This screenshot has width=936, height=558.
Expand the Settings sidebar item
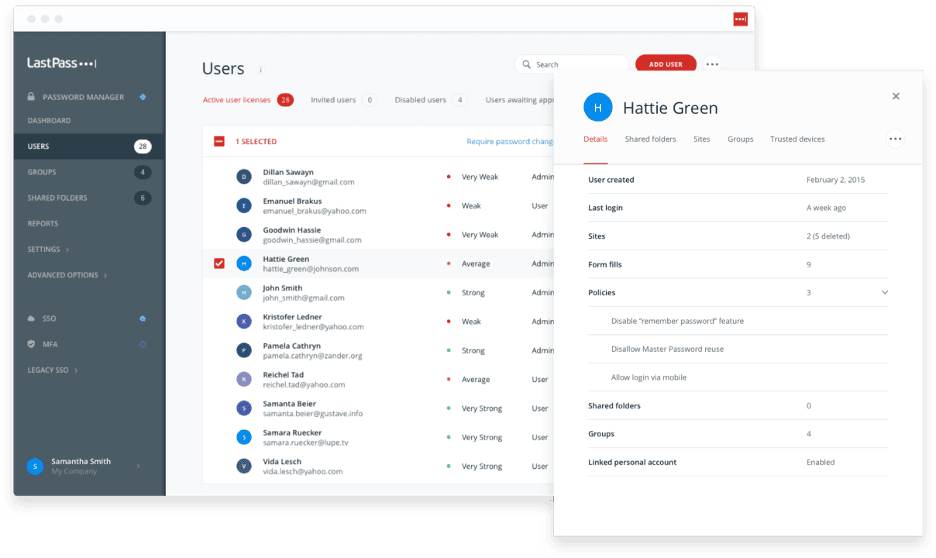48,249
